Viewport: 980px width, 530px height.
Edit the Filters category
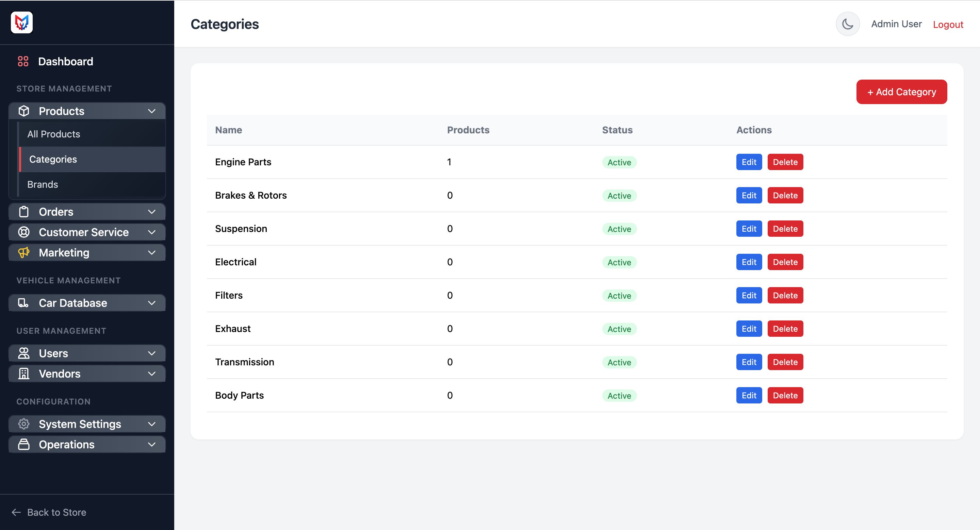[x=749, y=295]
